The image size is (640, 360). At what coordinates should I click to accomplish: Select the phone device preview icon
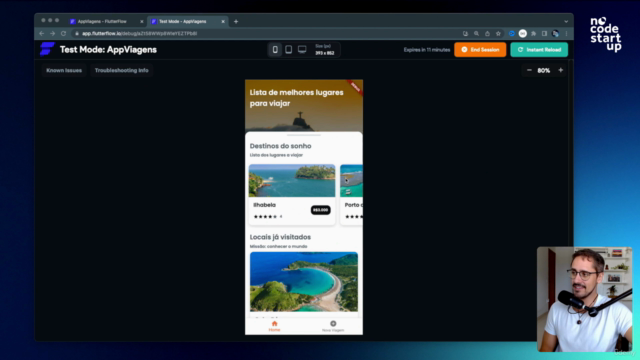[x=275, y=49]
